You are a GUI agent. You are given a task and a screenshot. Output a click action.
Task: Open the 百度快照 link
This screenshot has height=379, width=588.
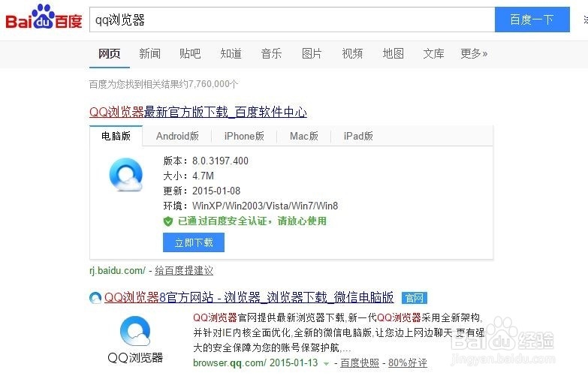360,363
